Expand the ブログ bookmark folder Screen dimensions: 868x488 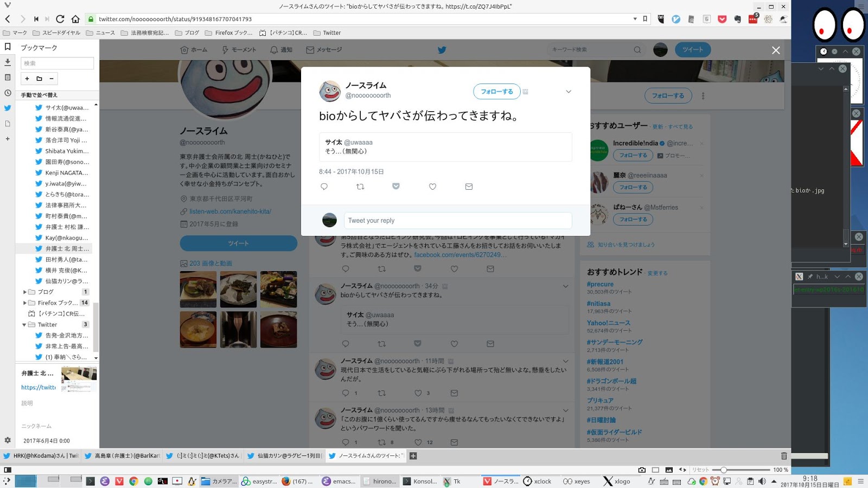(24, 292)
